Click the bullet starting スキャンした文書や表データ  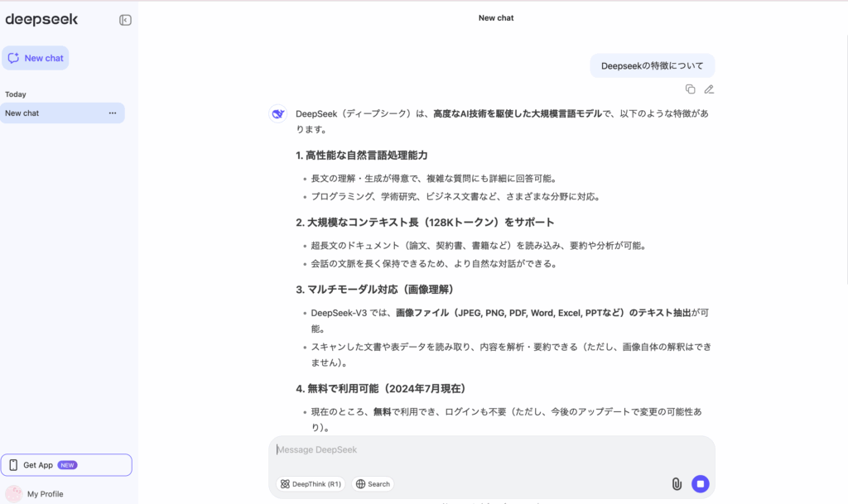(x=511, y=354)
